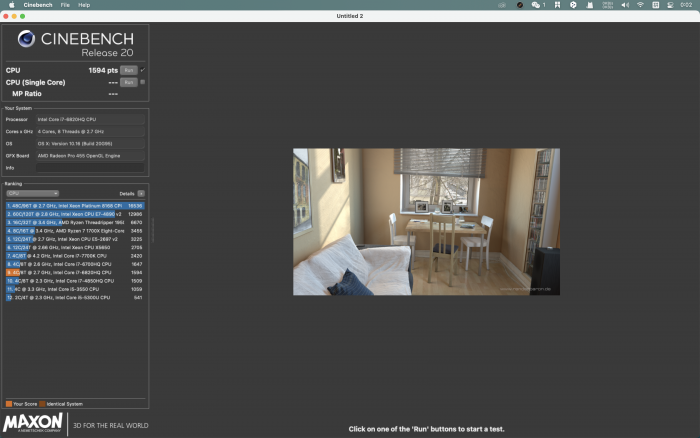700x438 pixels.
Task: Click the menu bar clock
Action: click(686, 5)
